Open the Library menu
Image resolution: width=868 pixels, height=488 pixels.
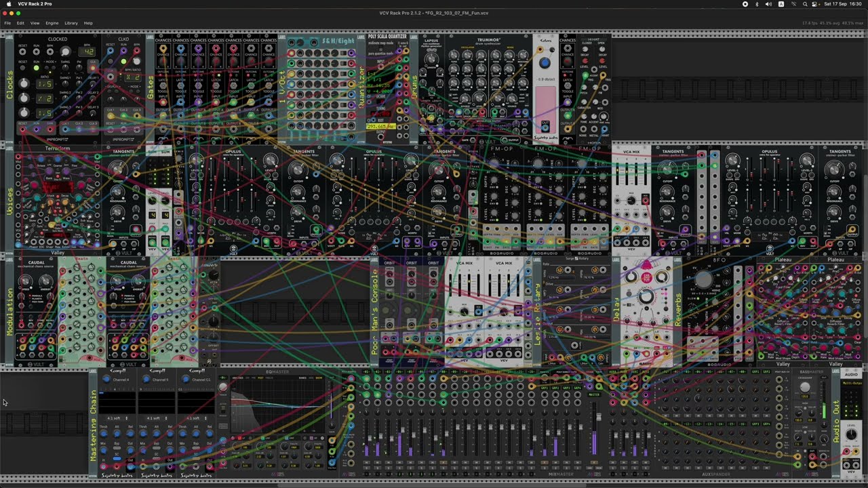pyautogui.click(x=71, y=23)
